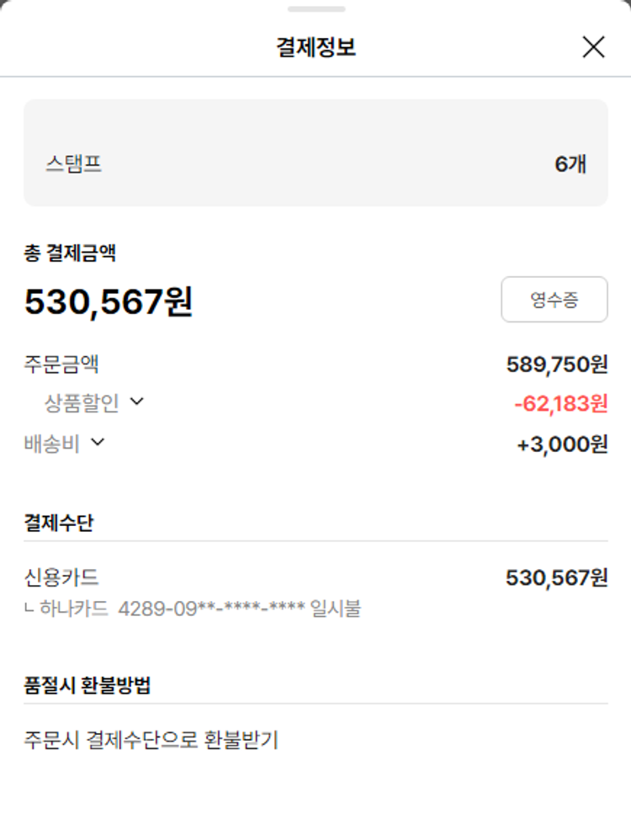Screen dimensions: 631x840
Task: Click the 589,750원 order amount
Action: (556, 364)
